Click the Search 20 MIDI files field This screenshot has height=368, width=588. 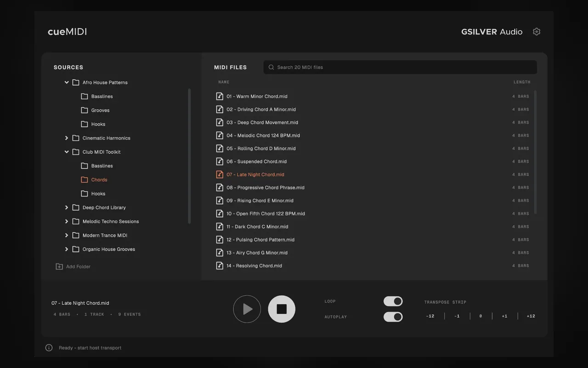400,67
